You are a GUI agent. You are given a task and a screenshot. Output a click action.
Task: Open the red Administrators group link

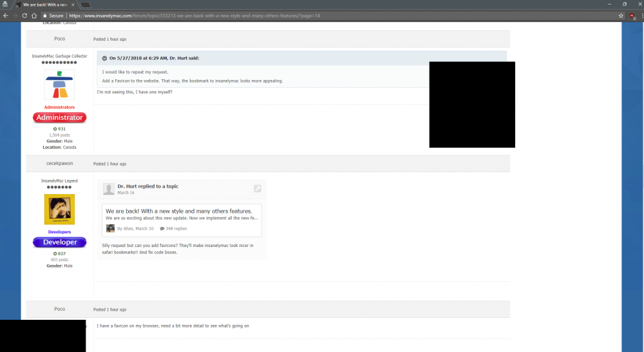click(x=59, y=107)
